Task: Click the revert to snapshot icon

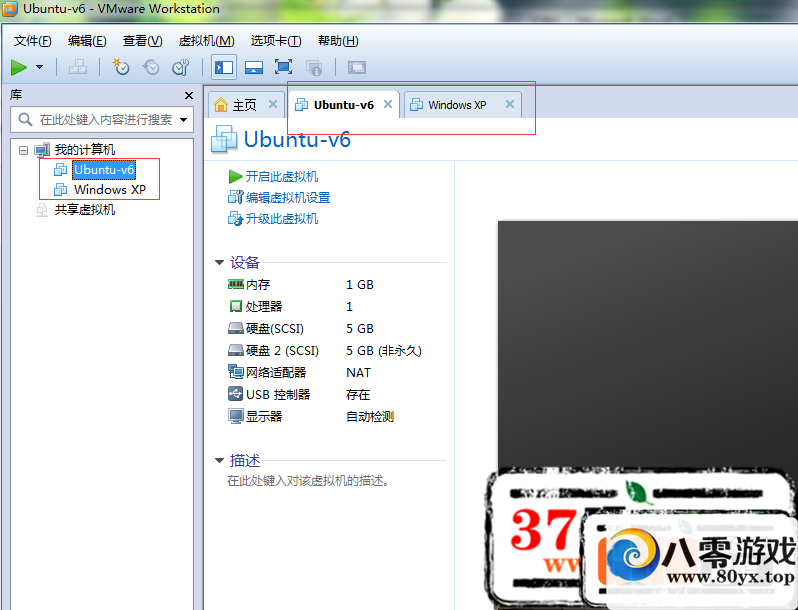Action: tap(151, 67)
